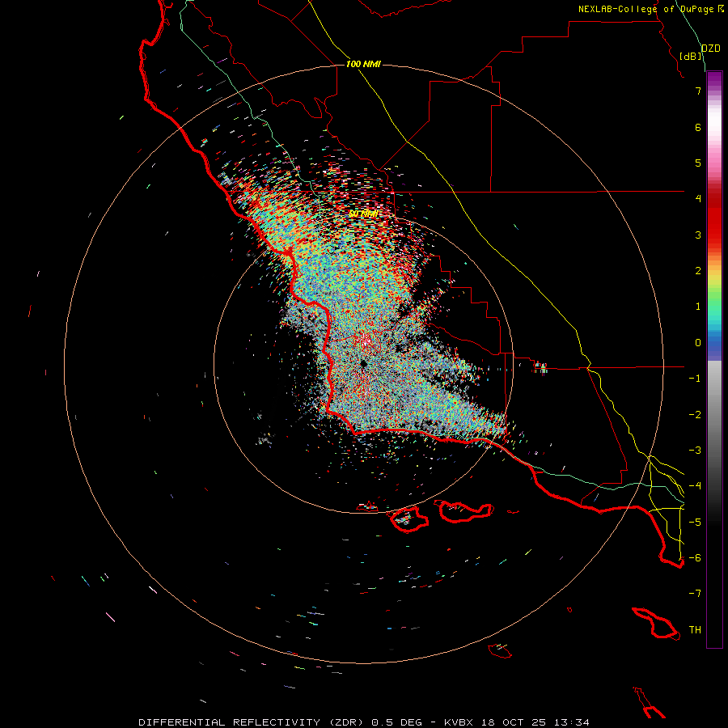Click the 4 value on color scale
This screenshot has height=728, width=728.
[698, 199]
